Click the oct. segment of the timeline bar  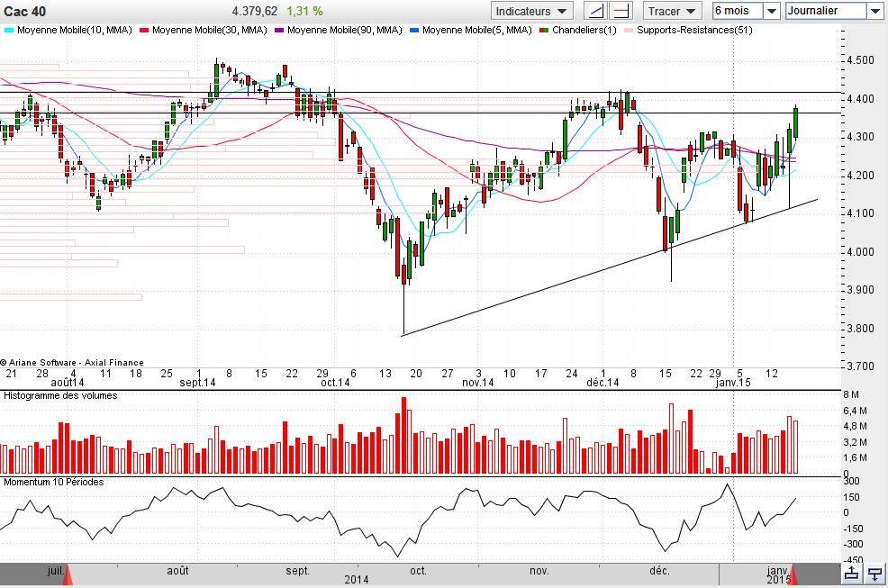click(x=419, y=571)
